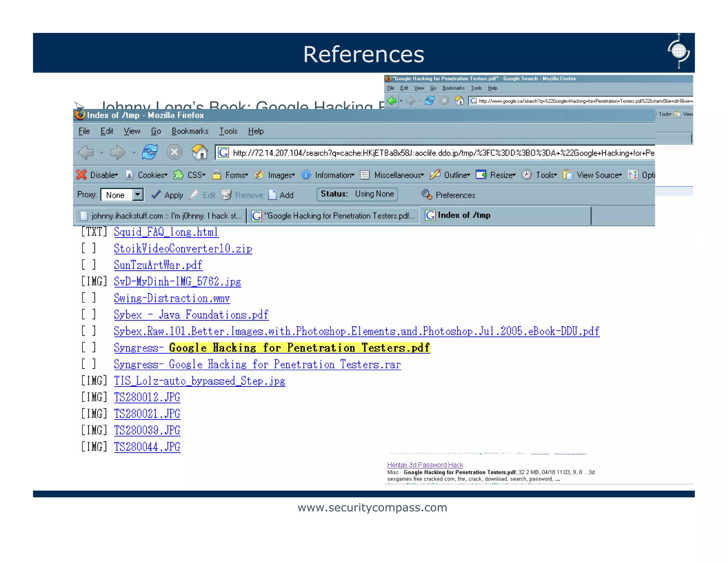Click address bar in Index of /tmp window
The height and width of the screenshot is (562, 728).
(x=435, y=153)
